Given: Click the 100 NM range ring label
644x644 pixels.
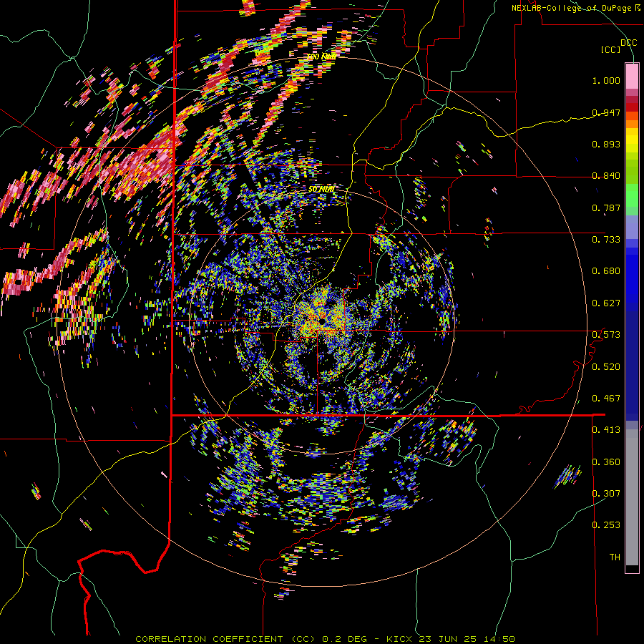Looking at the screenshot, I should click(x=321, y=57).
